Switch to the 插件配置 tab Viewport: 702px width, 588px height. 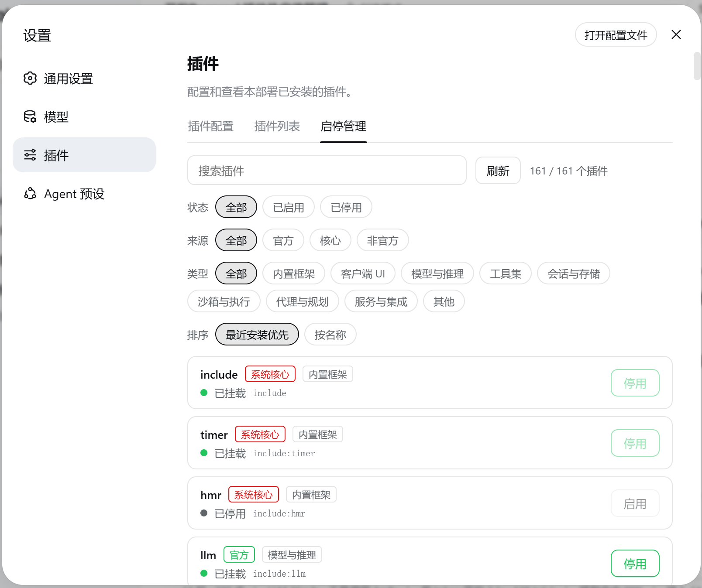tap(210, 126)
